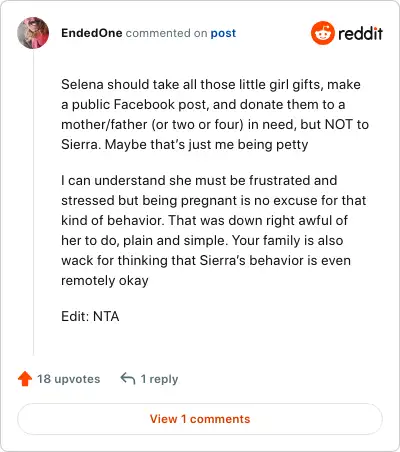Screen dimensions: 400x452
Task: Click the Reddit Snoo logo icon
Action: (323, 33)
